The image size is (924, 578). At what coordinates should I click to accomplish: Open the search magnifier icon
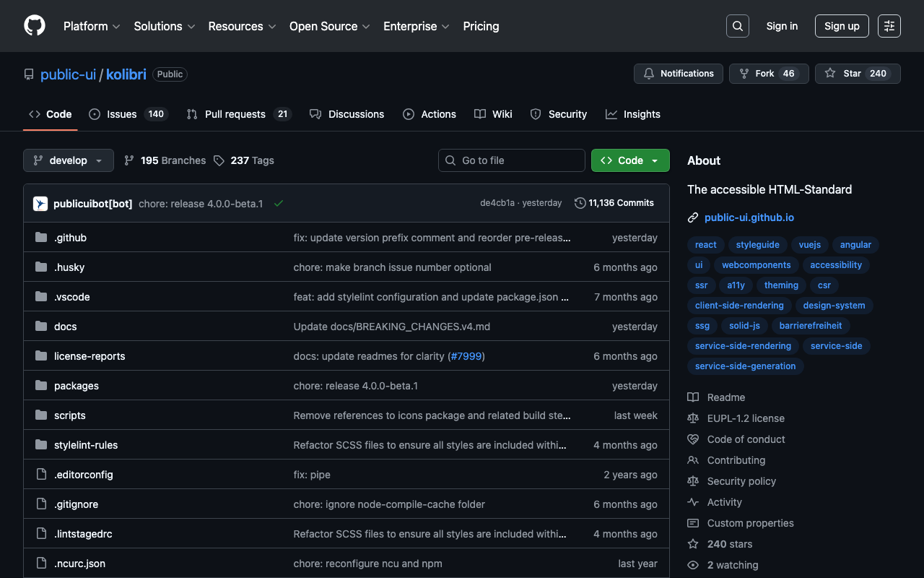tap(737, 26)
